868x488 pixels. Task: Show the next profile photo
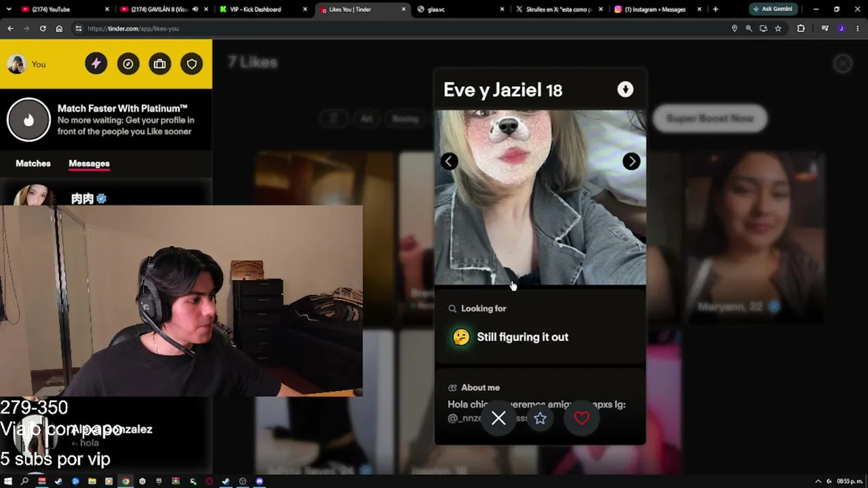point(631,161)
